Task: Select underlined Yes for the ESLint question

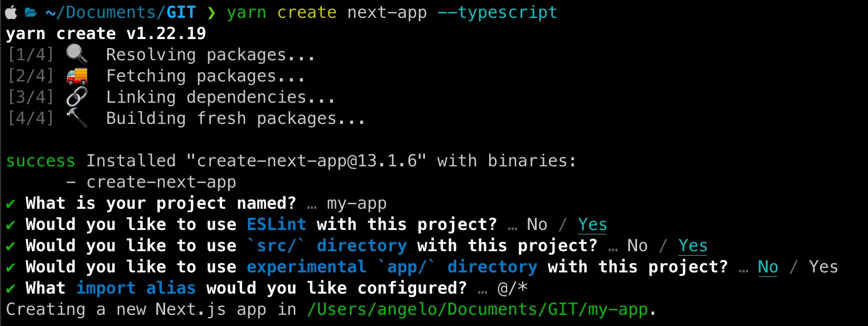Action: point(592,225)
